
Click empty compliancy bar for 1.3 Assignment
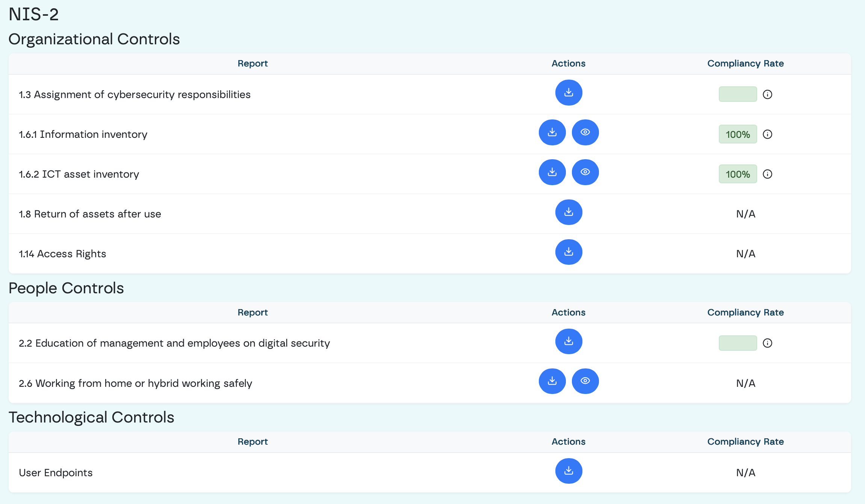pos(738,94)
